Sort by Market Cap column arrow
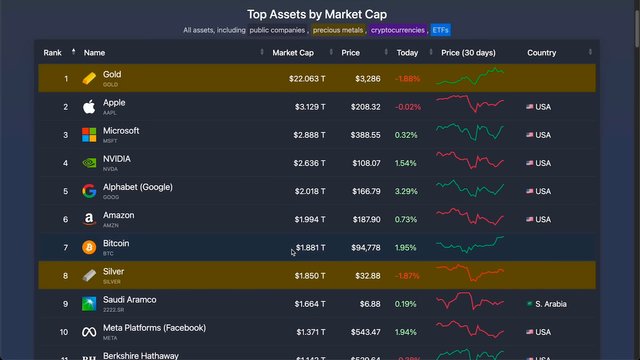The width and height of the screenshot is (640, 360). [x=331, y=52]
